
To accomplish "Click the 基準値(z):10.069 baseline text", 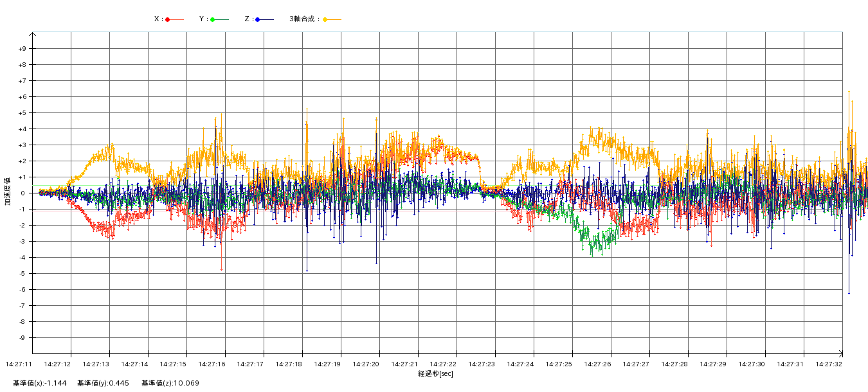I will click(x=170, y=383).
